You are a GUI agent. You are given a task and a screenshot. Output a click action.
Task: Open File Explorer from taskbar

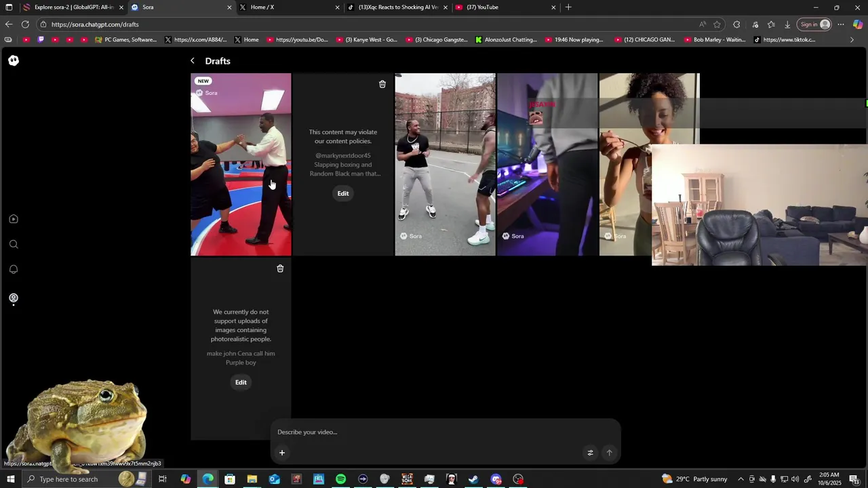(x=252, y=479)
